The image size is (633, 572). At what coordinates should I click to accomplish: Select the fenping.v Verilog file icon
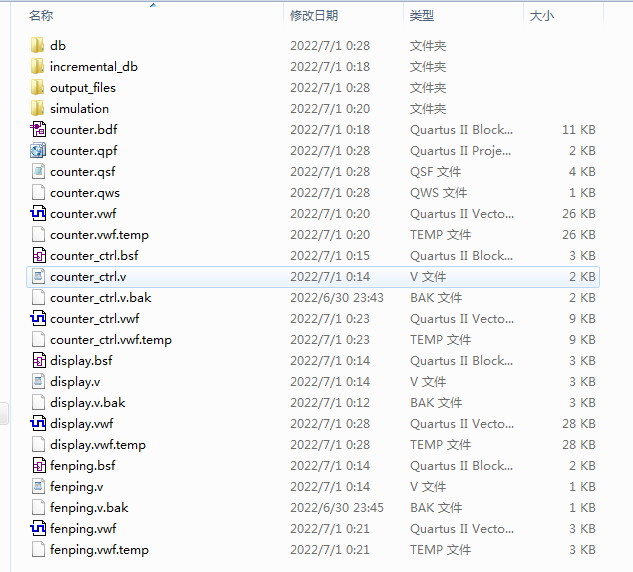[38, 486]
